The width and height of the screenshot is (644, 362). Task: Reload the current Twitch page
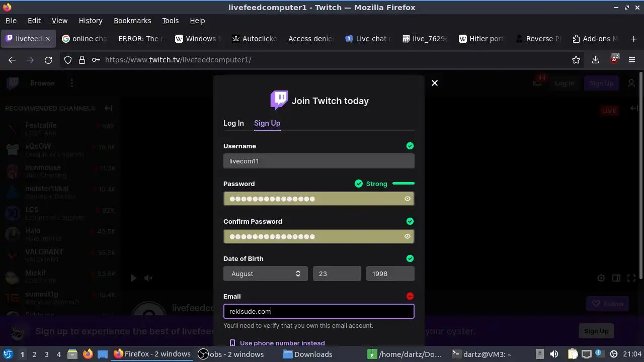point(48,60)
